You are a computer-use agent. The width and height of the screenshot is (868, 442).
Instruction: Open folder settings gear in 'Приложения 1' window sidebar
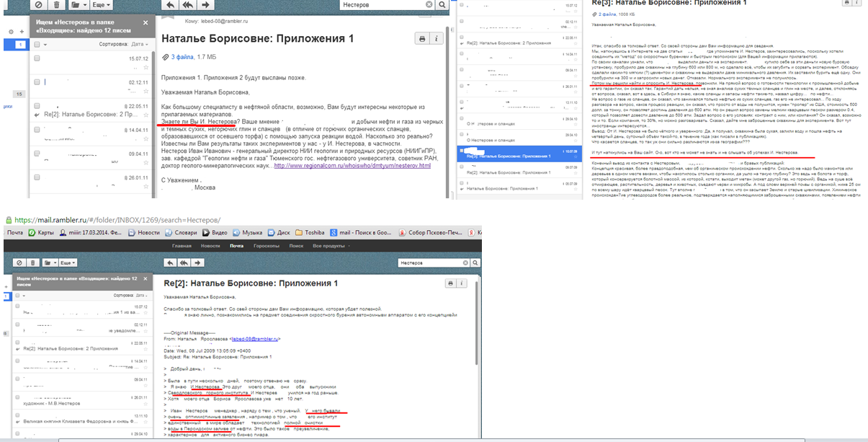(x=11, y=32)
